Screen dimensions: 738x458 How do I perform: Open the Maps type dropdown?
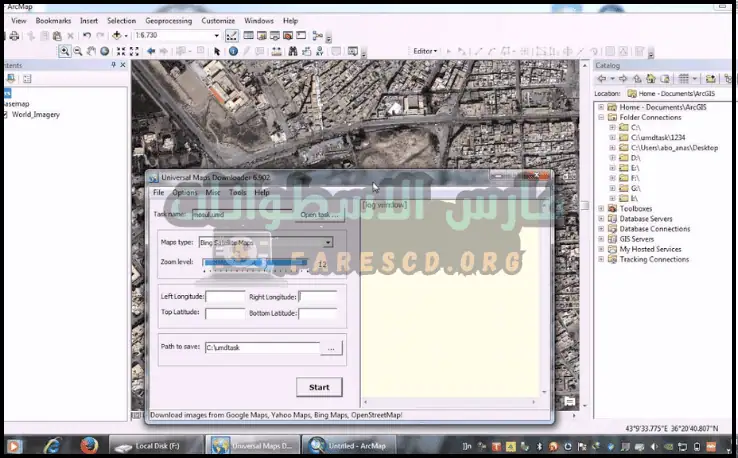click(327, 242)
